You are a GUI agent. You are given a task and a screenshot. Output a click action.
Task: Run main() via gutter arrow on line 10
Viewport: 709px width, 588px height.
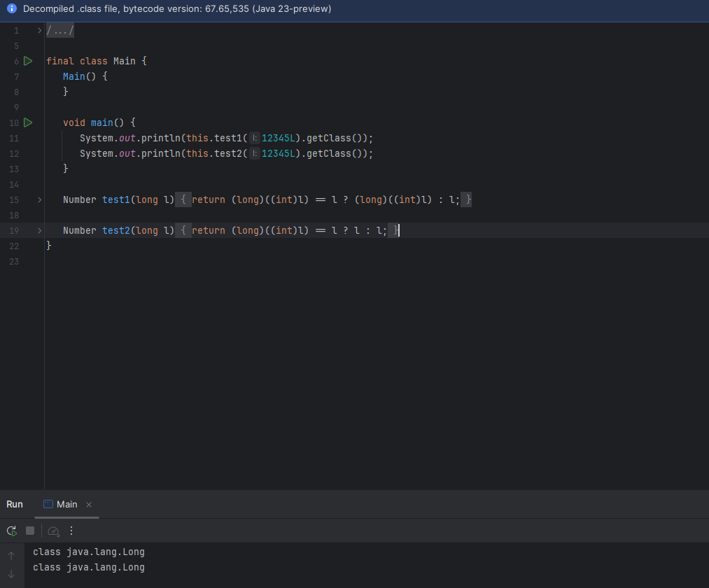click(x=28, y=122)
